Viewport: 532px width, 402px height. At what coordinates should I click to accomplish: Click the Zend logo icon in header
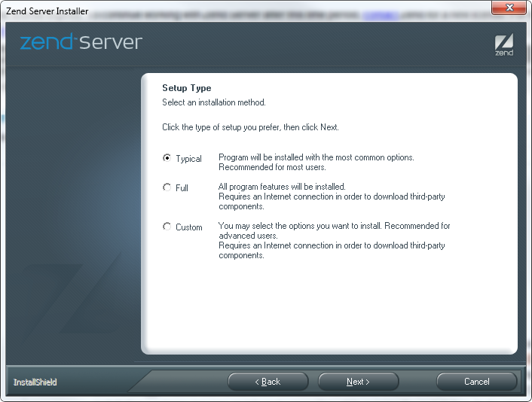[504, 44]
